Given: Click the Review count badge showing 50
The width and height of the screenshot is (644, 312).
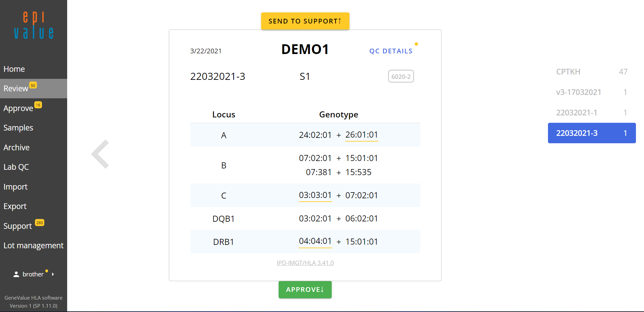Looking at the screenshot, I should (x=33, y=86).
